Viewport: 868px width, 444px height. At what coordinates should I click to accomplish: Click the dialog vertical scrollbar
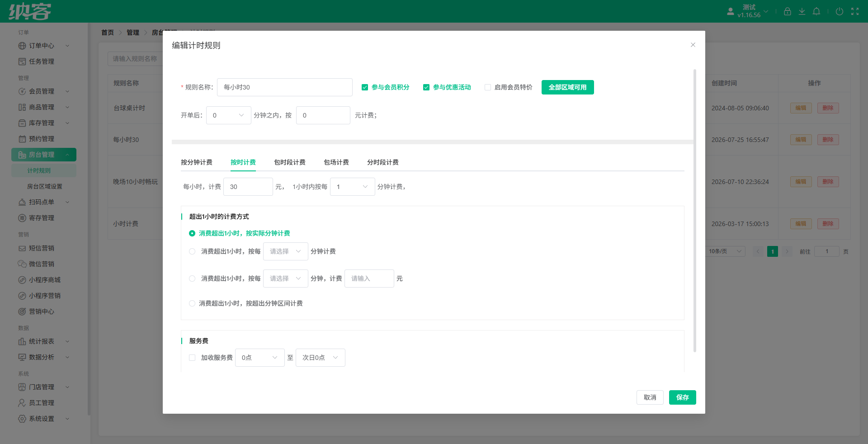pos(694,210)
